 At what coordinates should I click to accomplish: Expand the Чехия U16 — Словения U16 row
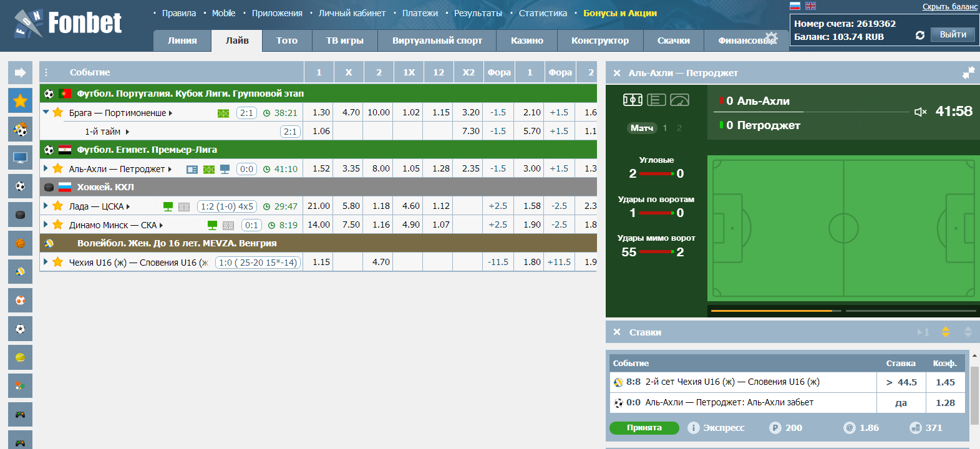tap(46, 262)
